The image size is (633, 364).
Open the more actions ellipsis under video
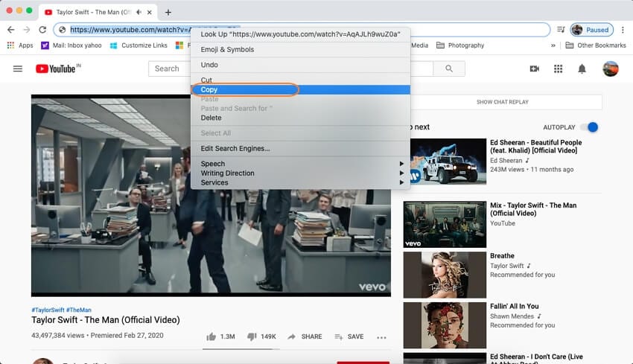(x=381, y=337)
